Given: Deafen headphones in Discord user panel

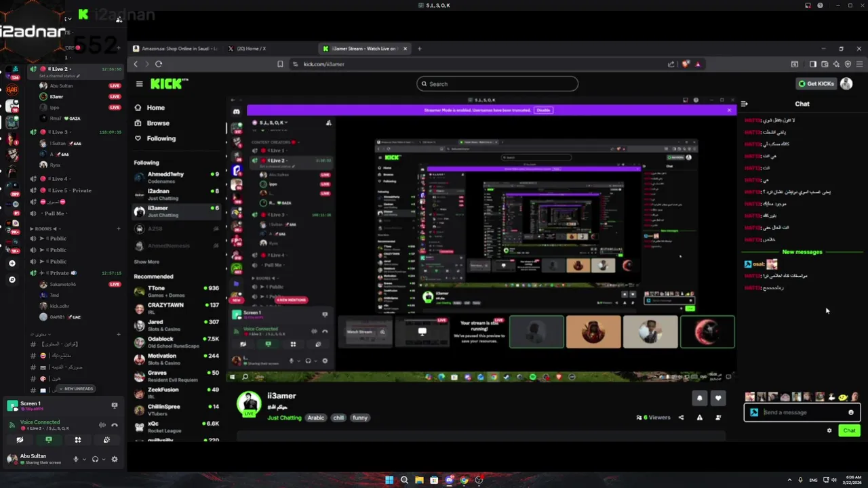Looking at the screenshot, I should [95, 459].
